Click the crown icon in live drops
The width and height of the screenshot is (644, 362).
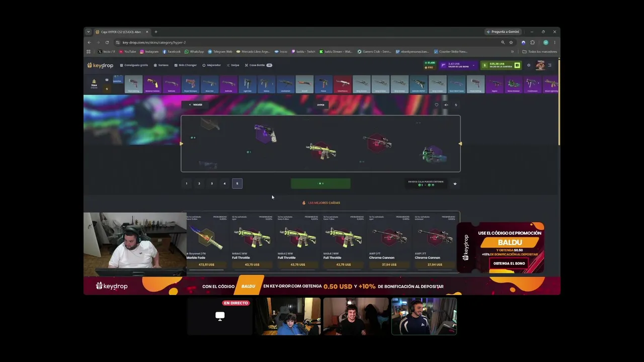pyautogui.click(x=107, y=80)
